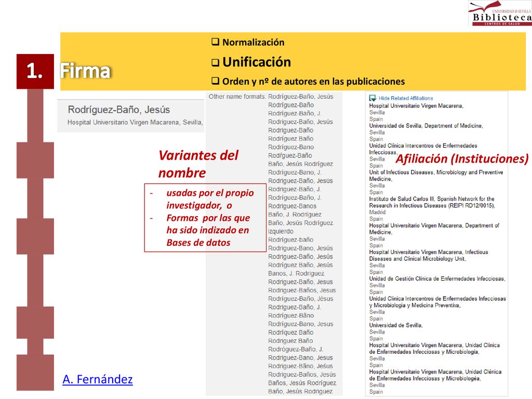Select the name variant Rodfguez-Baño
Screen dimensions: 532x399
[x=290, y=155]
